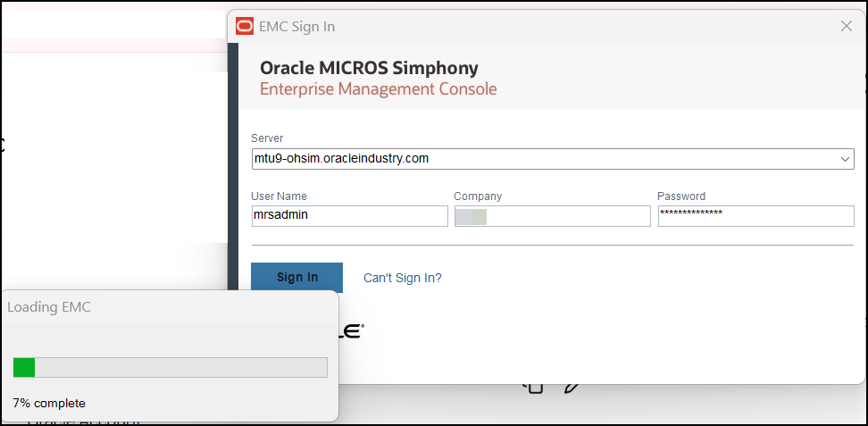The height and width of the screenshot is (426, 868).
Task: Click the Password label
Action: click(681, 196)
